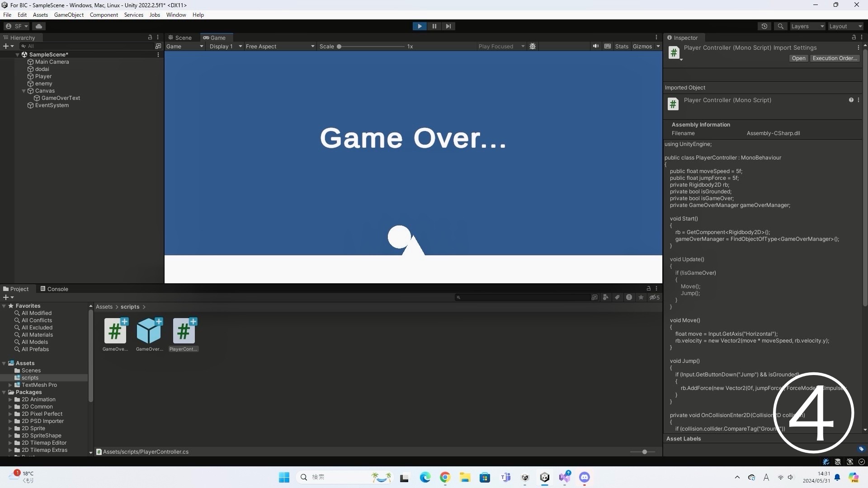
Task: Open the cloud services icon
Action: [39, 26]
